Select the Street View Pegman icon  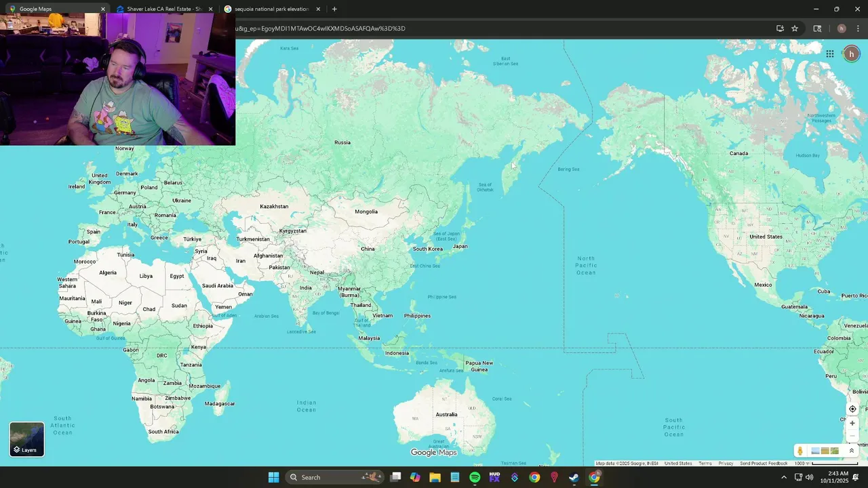pyautogui.click(x=801, y=451)
